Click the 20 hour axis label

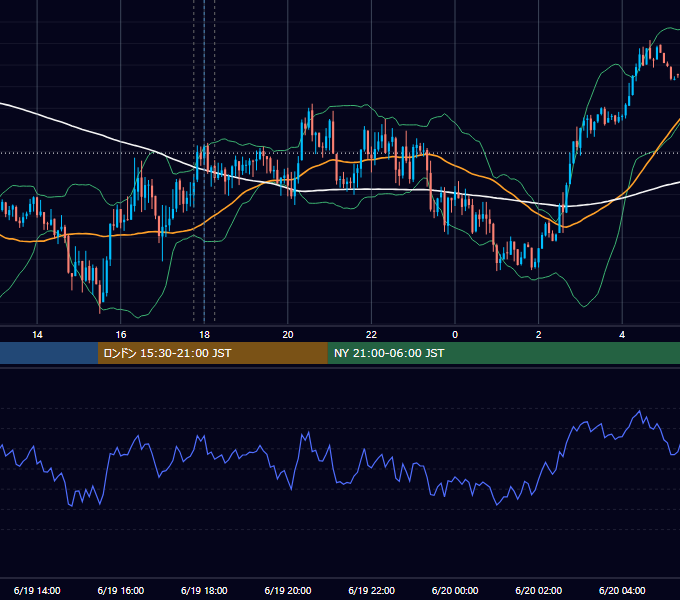pos(288,335)
